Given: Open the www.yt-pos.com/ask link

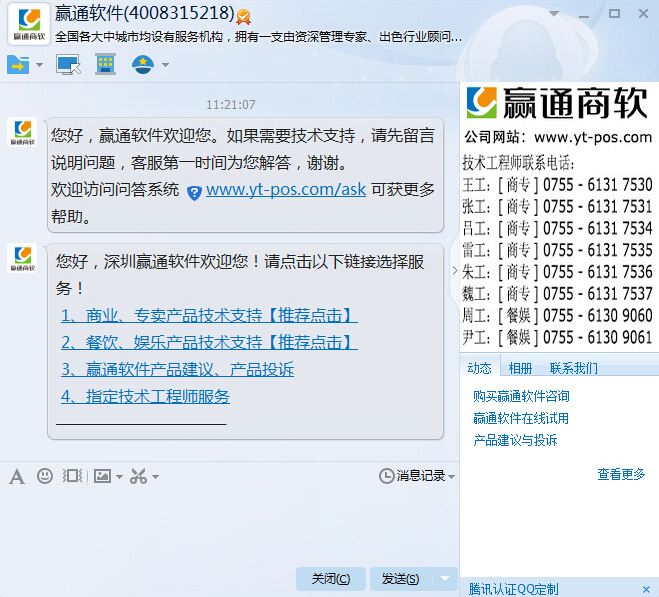Looking at the screenshot, I should [285, 189].
